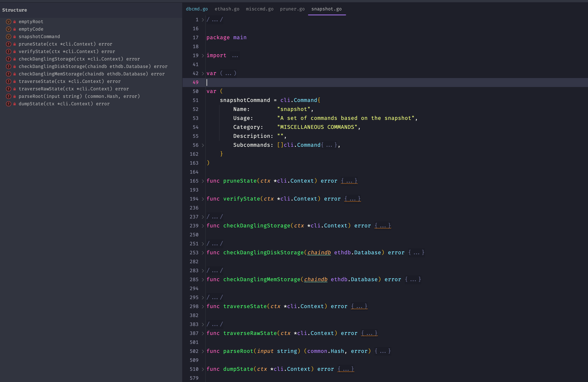Expand the checkDanglingStorage function fold arrow
Viewport: 588px width, 382px height.
click(x=203, y=226)
